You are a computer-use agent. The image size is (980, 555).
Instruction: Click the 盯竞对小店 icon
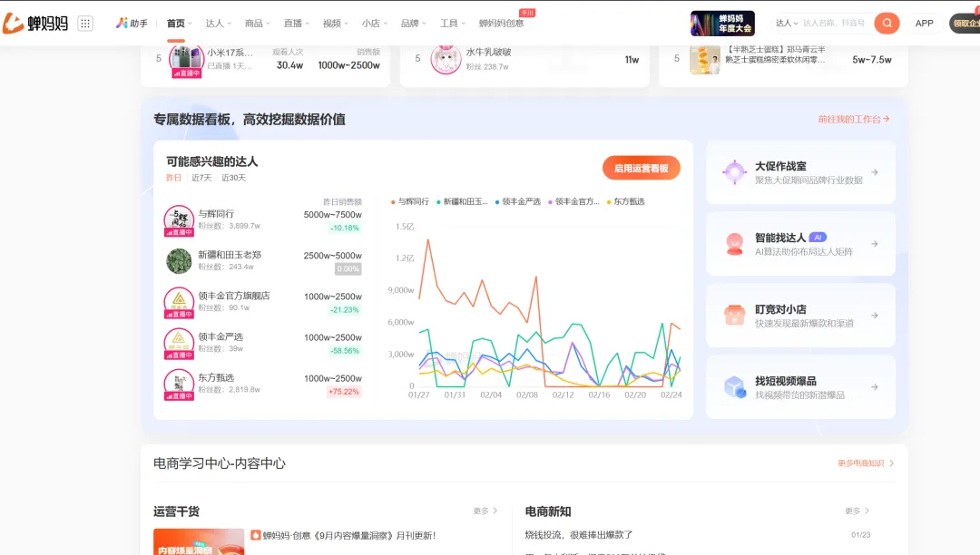[734, 316]
